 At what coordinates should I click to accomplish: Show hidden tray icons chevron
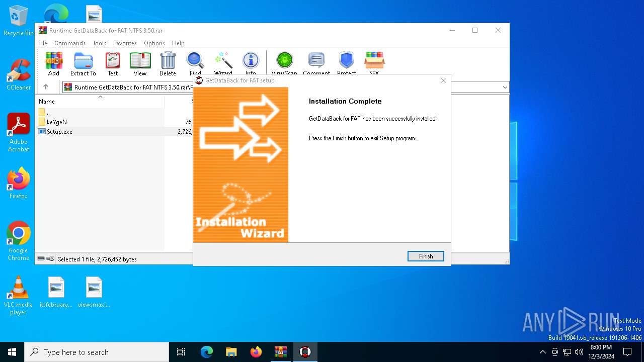(542, 352)
